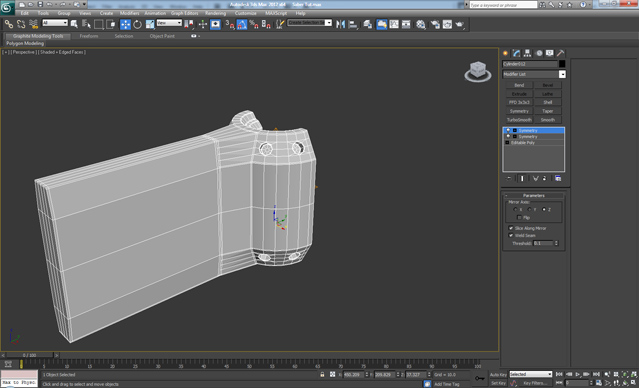Select the Select Object tool
Screen dimensions: 639x388
coord(74,24)
